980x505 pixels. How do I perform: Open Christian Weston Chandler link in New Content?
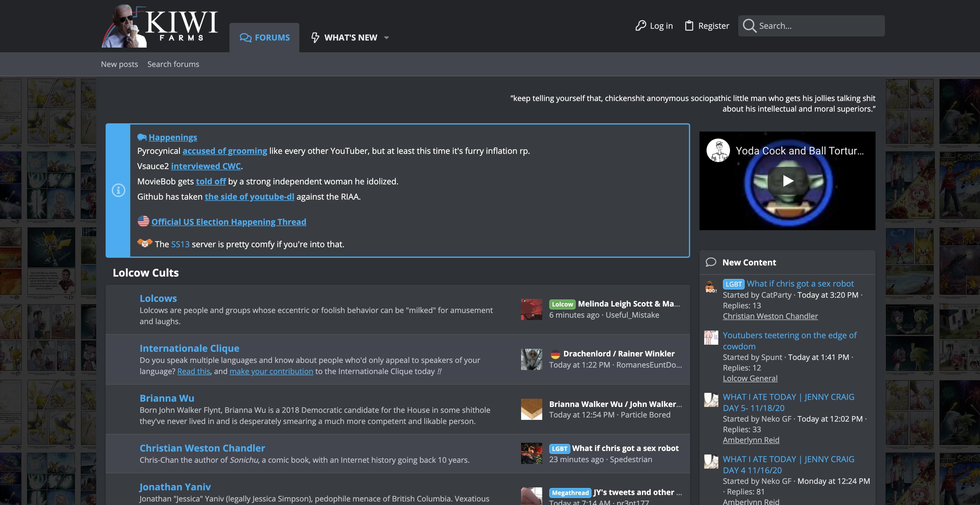click(770, 316)
